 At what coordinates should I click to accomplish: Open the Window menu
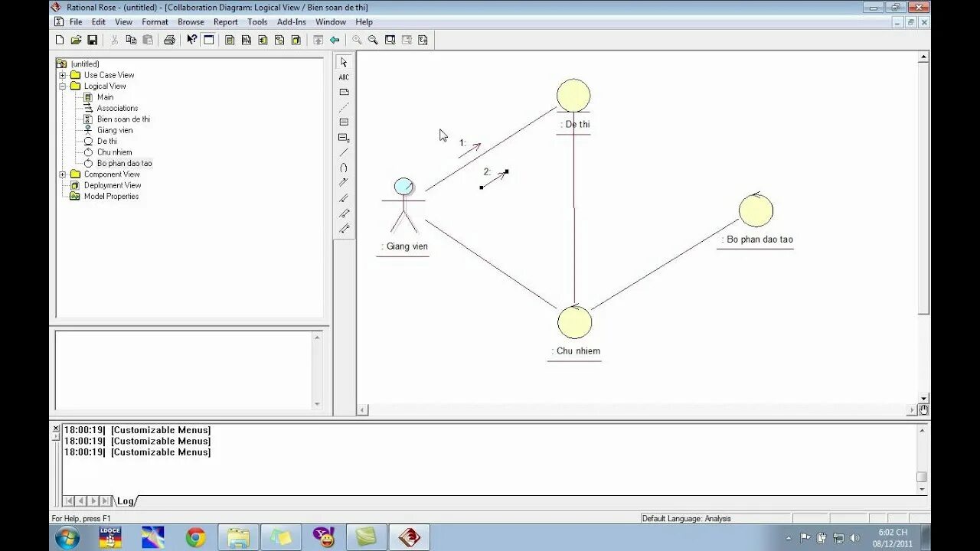(331, 22)
